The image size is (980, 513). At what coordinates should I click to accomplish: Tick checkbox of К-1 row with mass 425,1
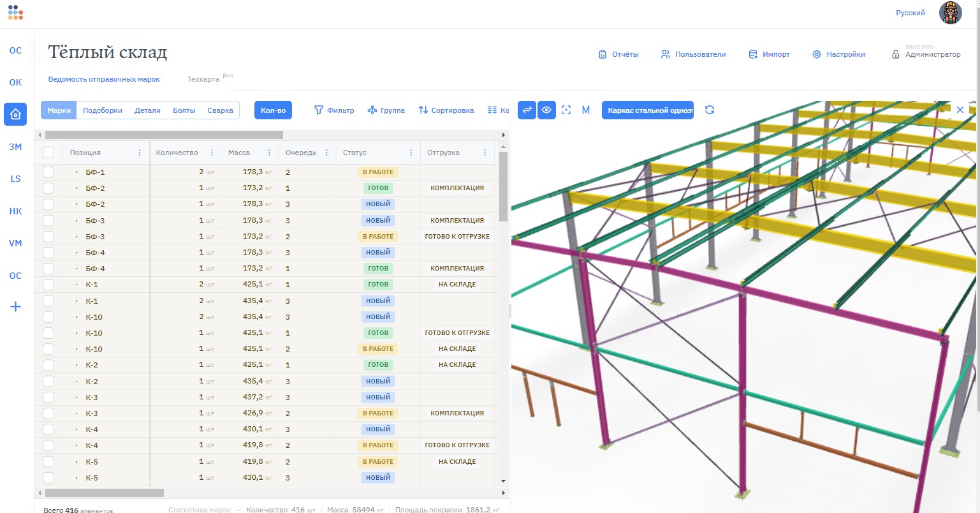(x=48, y=285)
